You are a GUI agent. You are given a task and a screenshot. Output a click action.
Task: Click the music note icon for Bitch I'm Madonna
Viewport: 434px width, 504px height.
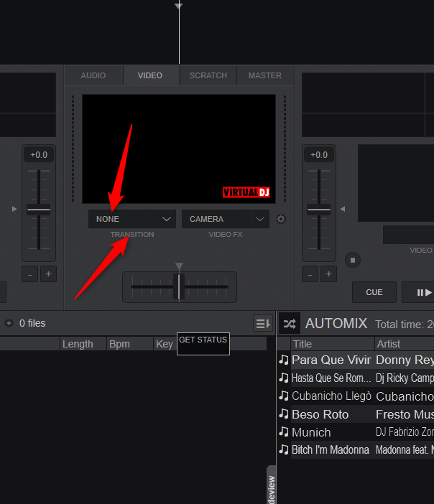[284, 449]
